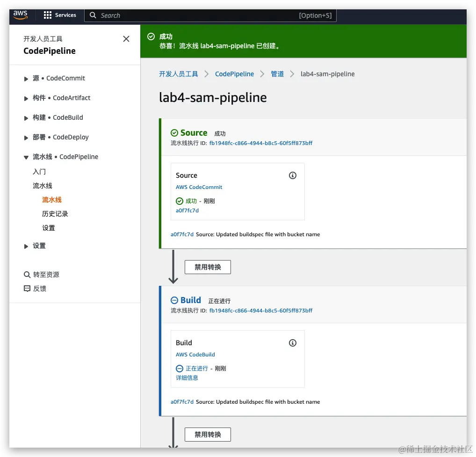Expand the 构件 • CodeArtifact section
The height and width of the screenshot is (457, 476).
(26, 98)
